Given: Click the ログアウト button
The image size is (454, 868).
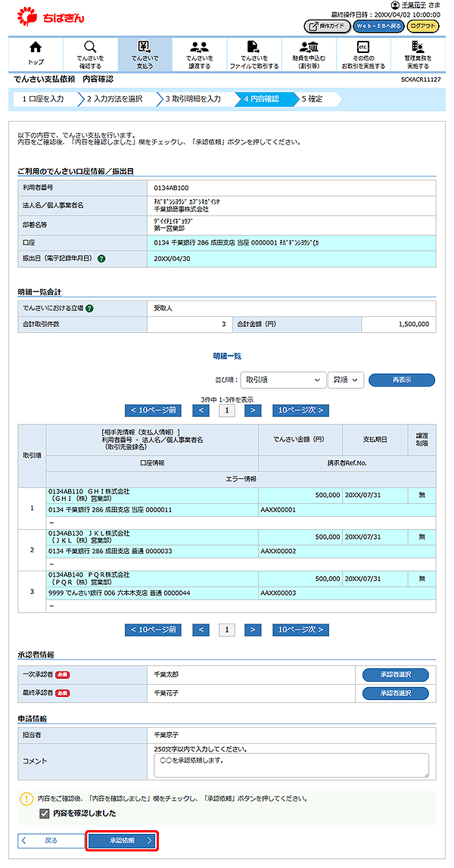Looking at the screenshot, I should pos(422,26).
